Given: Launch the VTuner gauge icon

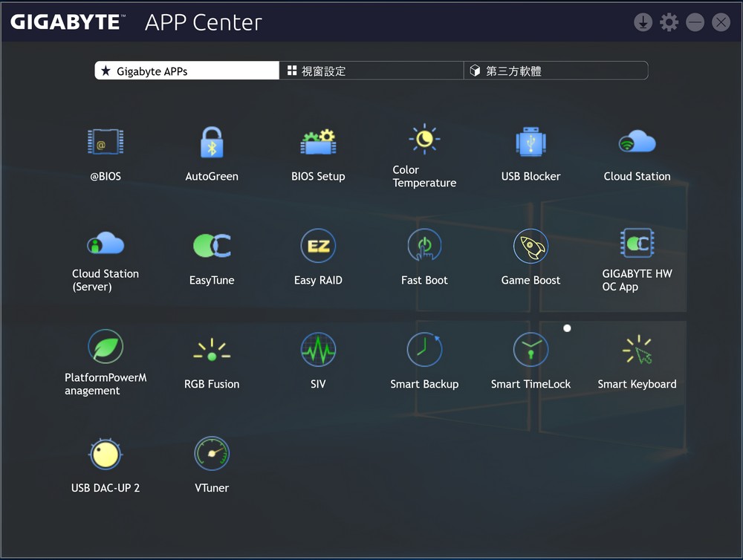Looking at the screenshot, I should point(212,453).
